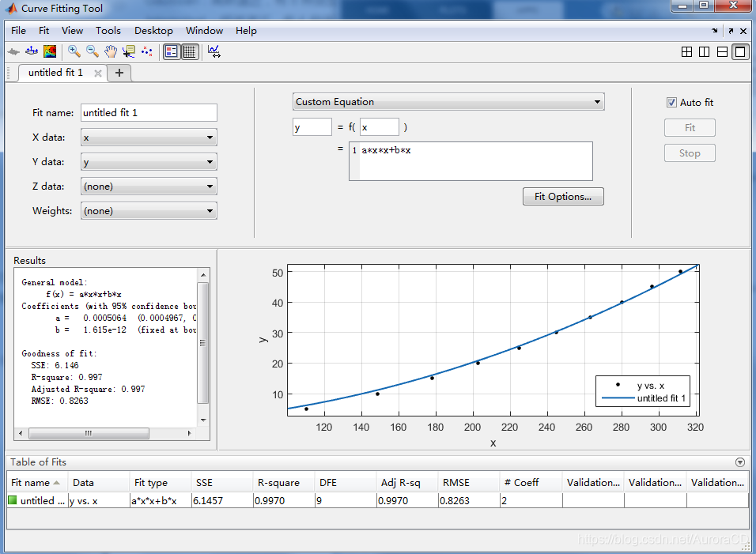Tile fits left and right
The height and width of the screenshot is (554, 756).
click(704, 51)
